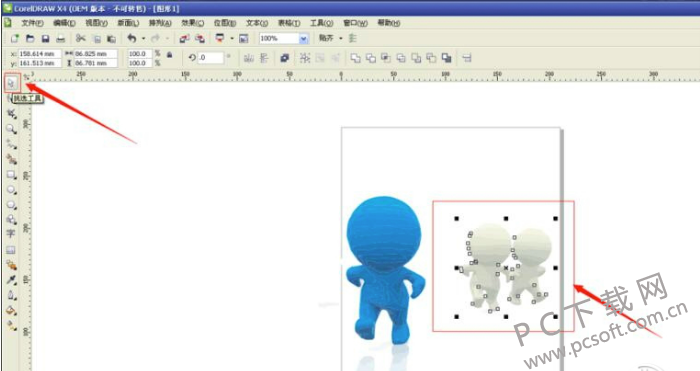This screenshot has width=700, height=371.
Task: Select the Crop tool
Action: tap(11, 114)
